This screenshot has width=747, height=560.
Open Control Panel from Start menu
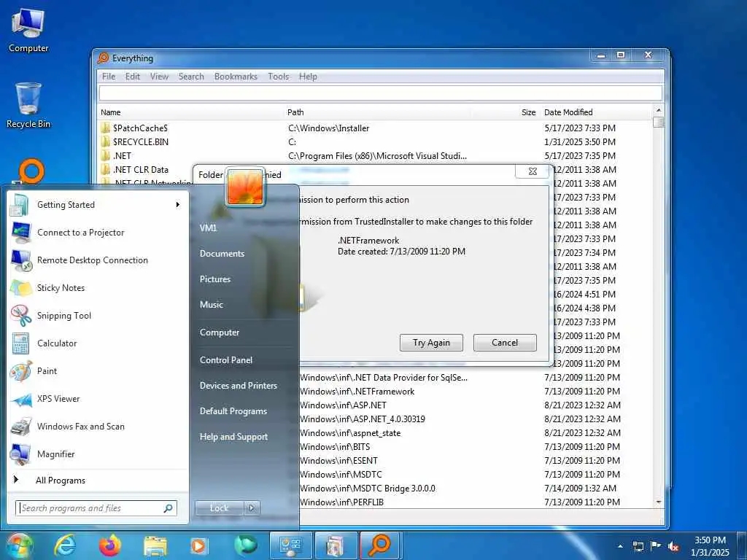click(x=226, y=360)
